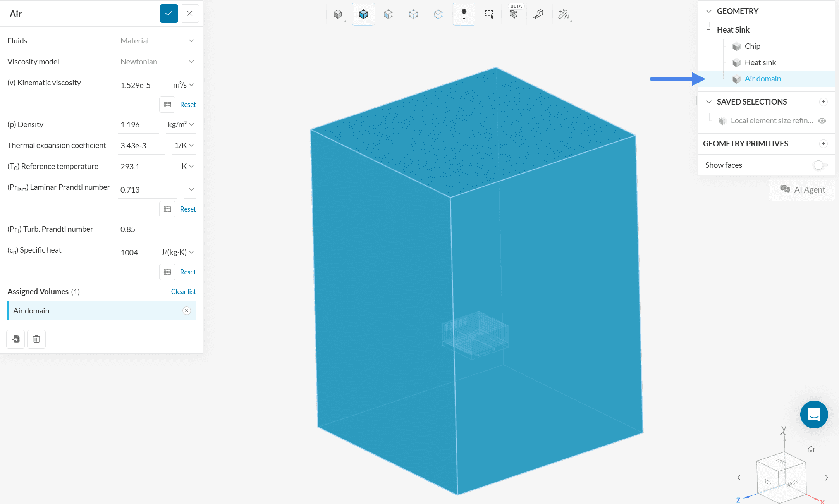The image size is (839, 504).
Task: Click the Clear list link
Action: pos(183,291)
